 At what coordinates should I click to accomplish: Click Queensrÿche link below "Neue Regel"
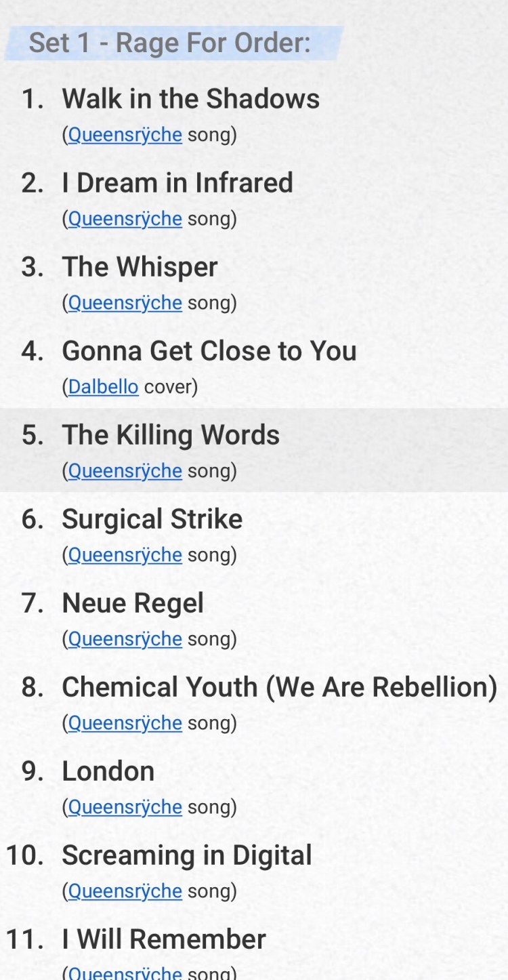(125, 639)
